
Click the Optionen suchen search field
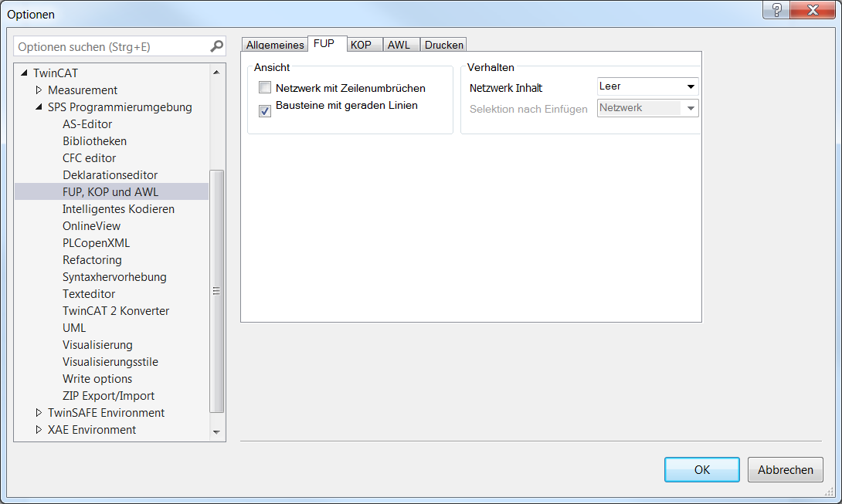pos(112,46)
